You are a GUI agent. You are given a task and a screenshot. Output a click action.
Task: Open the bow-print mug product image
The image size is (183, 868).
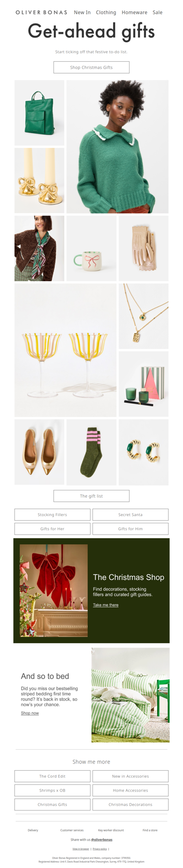tap(91, 248)
